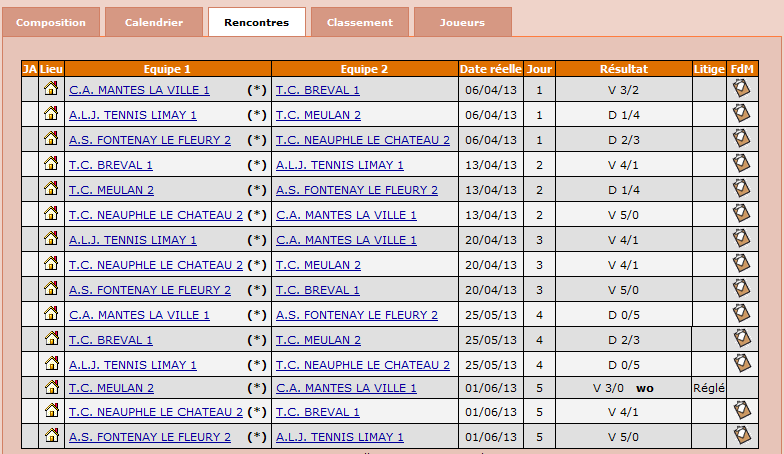Open match sheet icon for Fontenay vs Neauphle 06/04/13
Viewport: 784px width, 454px height.
[x=742, y=138]
